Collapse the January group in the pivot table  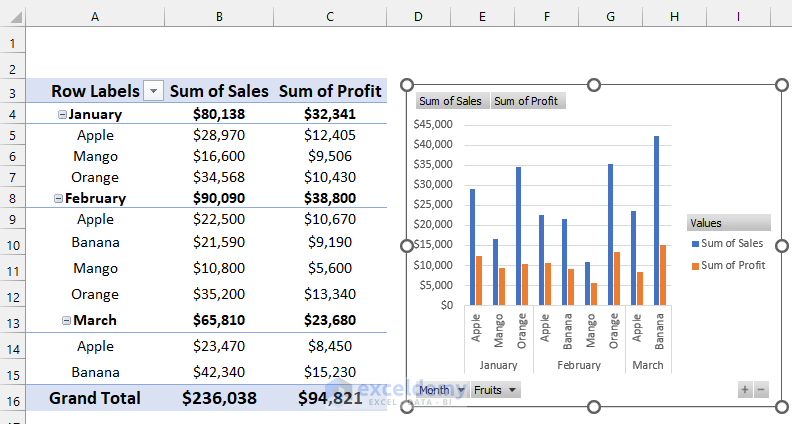tap(62, 115)
